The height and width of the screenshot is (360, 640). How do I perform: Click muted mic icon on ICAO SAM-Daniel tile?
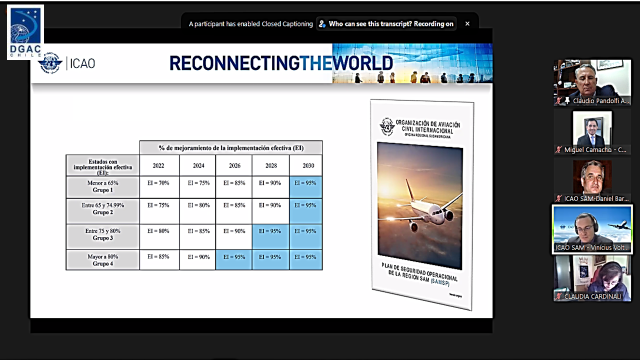[559, 198]
